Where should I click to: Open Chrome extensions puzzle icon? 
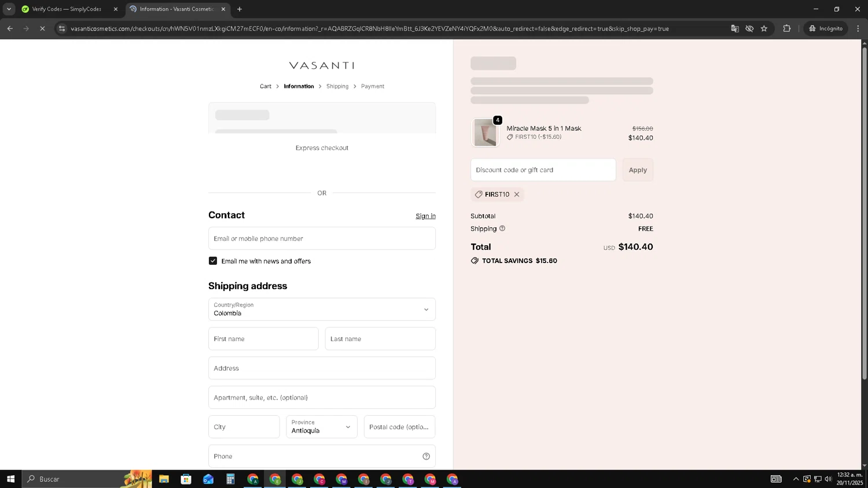coord(786,28)
